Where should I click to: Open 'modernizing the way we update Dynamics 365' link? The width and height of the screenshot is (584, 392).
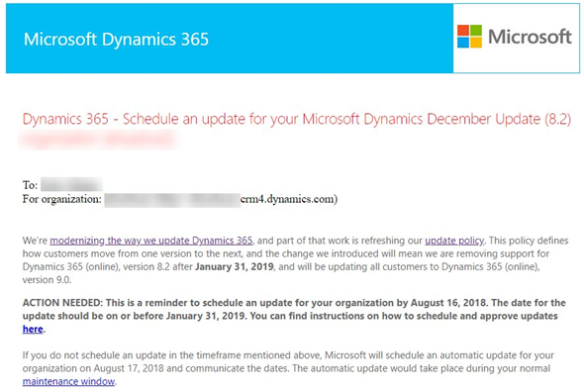click(151, 241)
